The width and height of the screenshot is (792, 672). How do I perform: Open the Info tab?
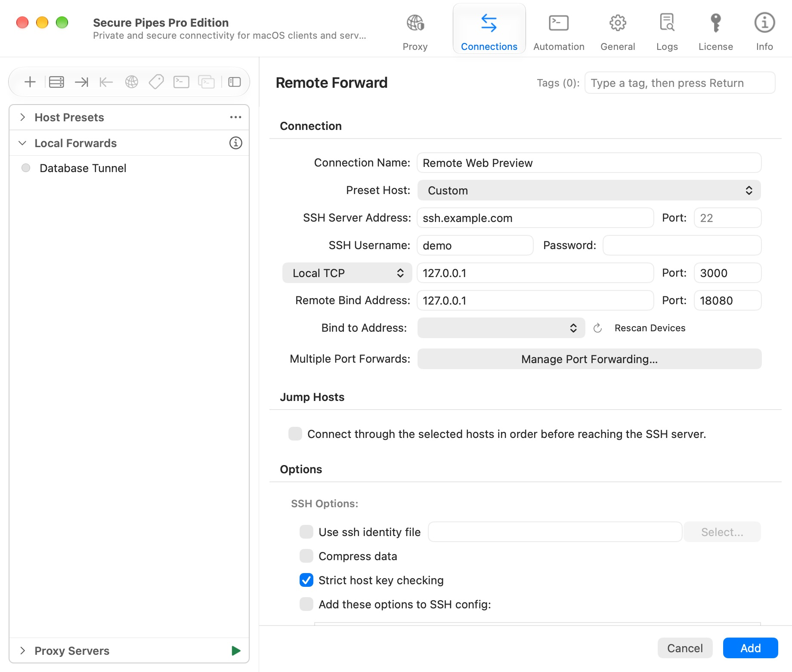(764, 32)
